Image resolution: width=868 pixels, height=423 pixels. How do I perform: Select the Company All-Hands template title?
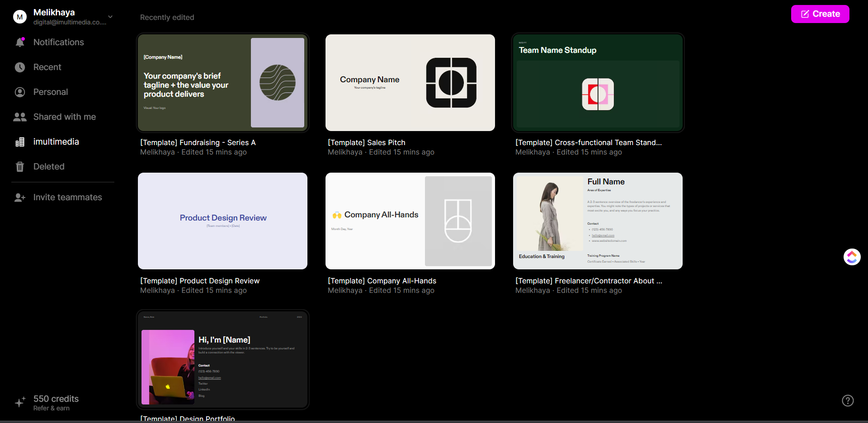[x=382, y=281]
